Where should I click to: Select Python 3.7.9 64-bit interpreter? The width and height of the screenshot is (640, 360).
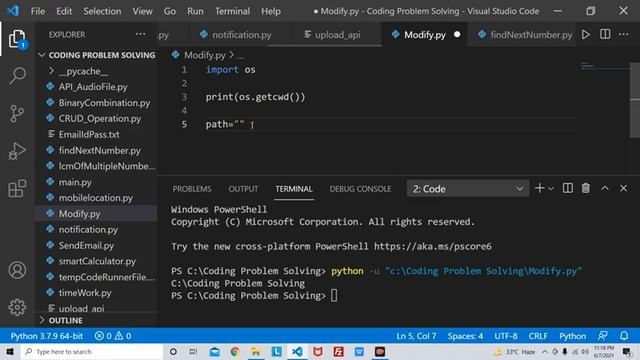click(x=47, y=336)
